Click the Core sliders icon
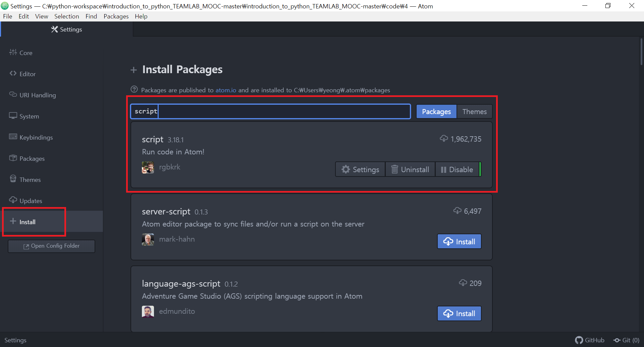Viewport: 644px width, 347px height. (x=13, y=52)
